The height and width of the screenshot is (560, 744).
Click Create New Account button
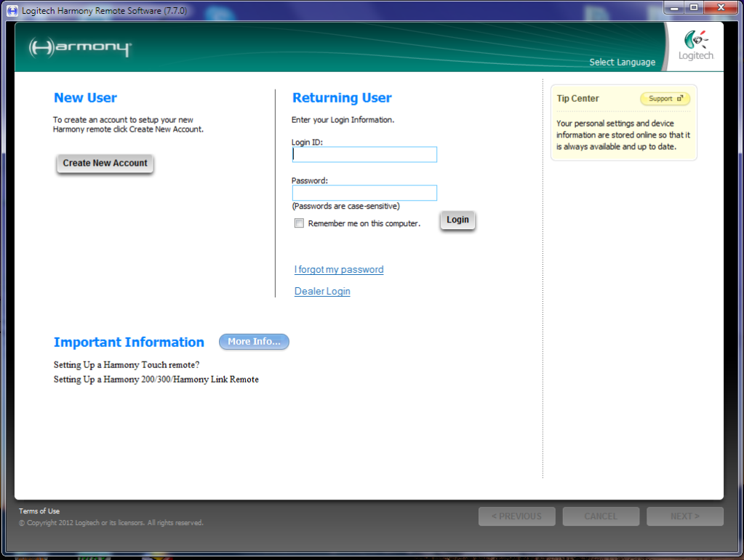click(105, 163)
